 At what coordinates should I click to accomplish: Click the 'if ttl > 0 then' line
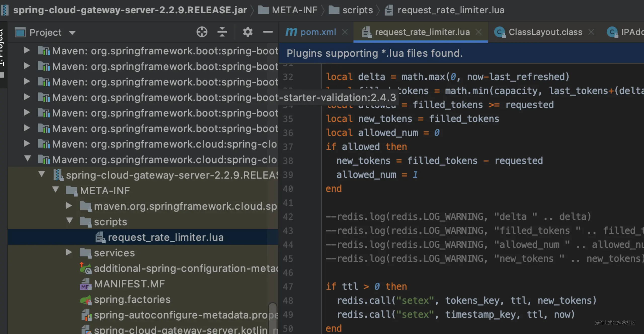366,286
